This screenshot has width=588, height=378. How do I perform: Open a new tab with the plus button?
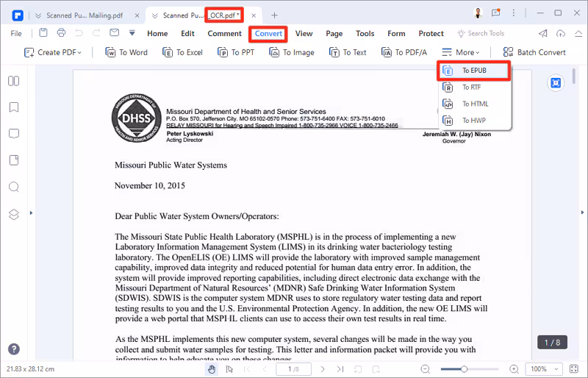click(x=274, y=15)
